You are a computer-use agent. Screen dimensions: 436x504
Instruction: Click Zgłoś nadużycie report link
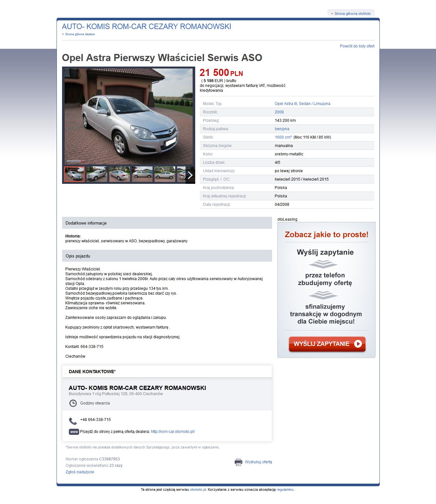coord(80,472)
